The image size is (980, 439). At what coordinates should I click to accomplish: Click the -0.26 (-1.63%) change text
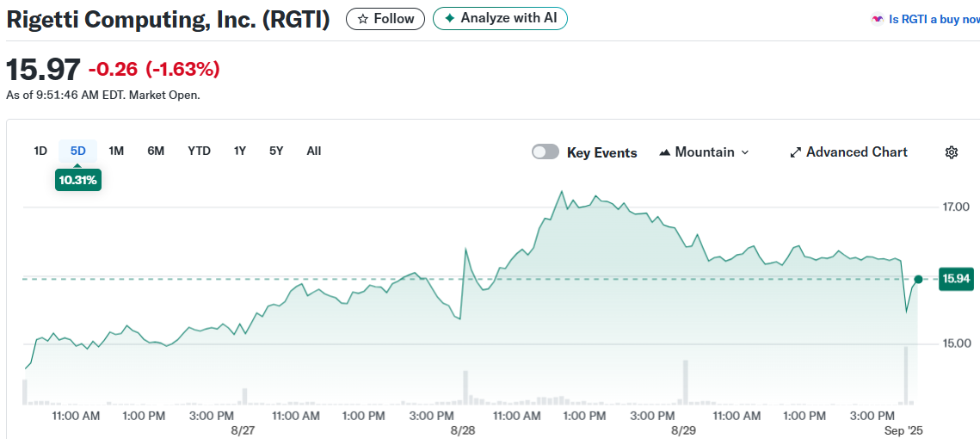154,70
